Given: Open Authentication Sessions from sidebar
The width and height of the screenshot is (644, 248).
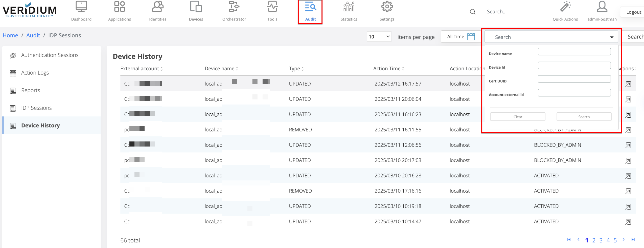Looking at the screenshot, I should [x=50, y=55].
